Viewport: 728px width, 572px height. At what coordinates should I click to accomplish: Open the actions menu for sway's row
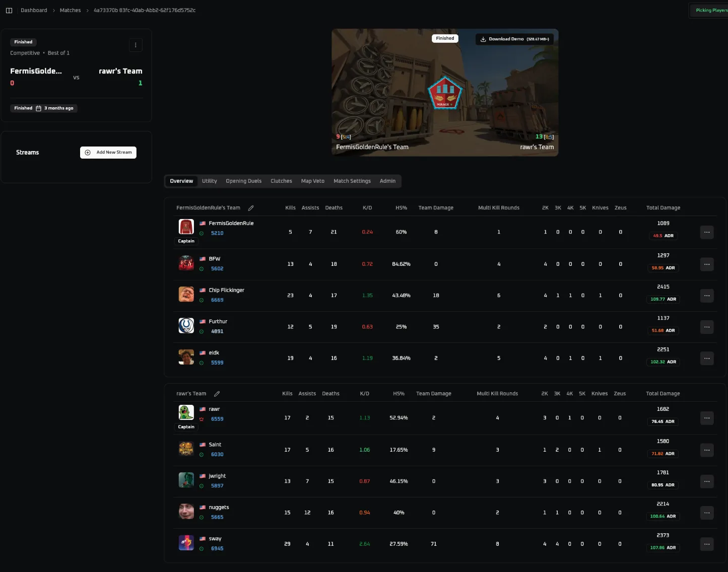pyautogui.click(x=707, y=544)
